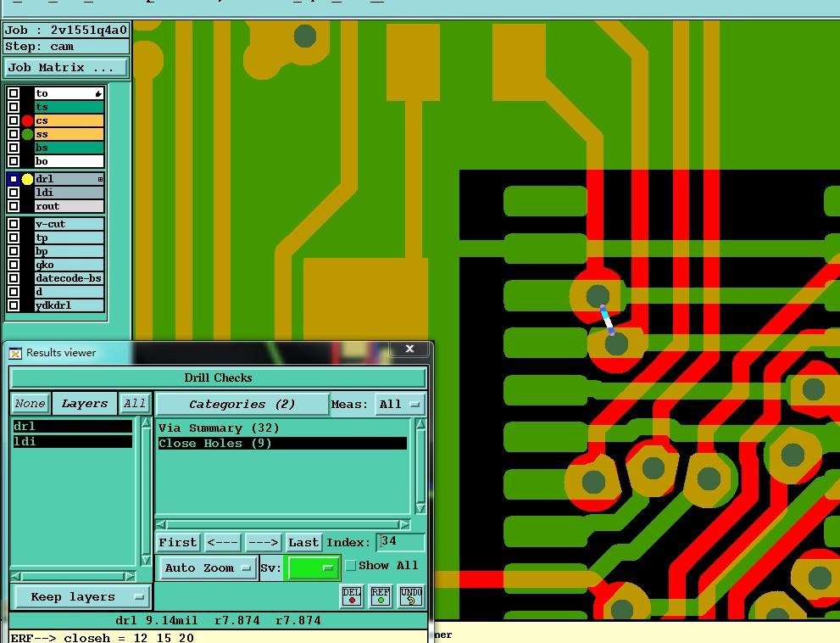
Task: Select ldi in the results layers list
Action: pos(72,441)
